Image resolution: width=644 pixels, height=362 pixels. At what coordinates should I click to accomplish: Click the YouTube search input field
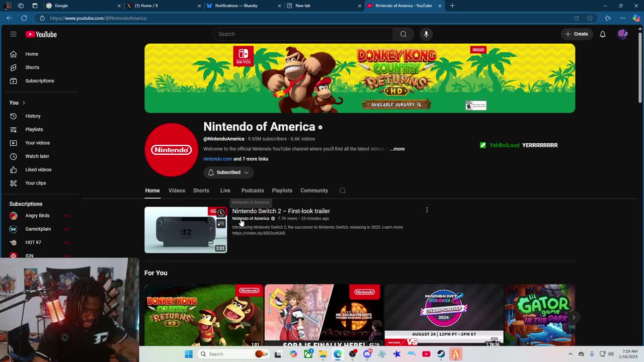(x=303, y=34)
